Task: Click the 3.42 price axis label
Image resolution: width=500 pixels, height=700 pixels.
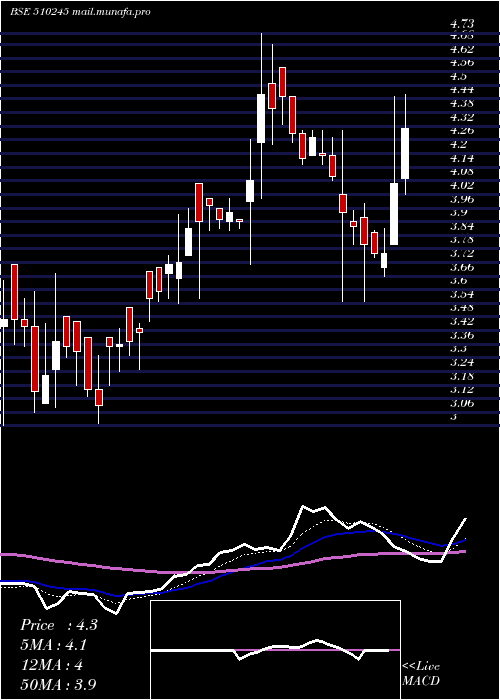Action: [462, 321]
